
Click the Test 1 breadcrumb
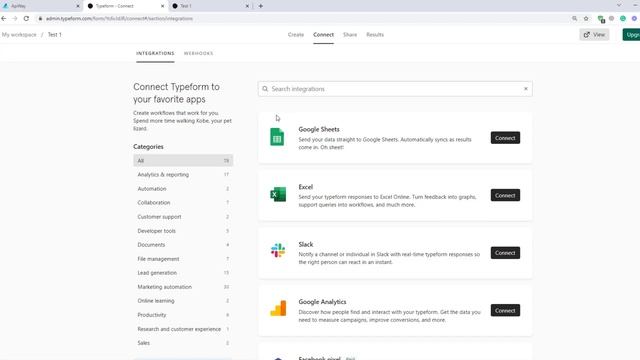pyautogui.click(x=55, y=35)
